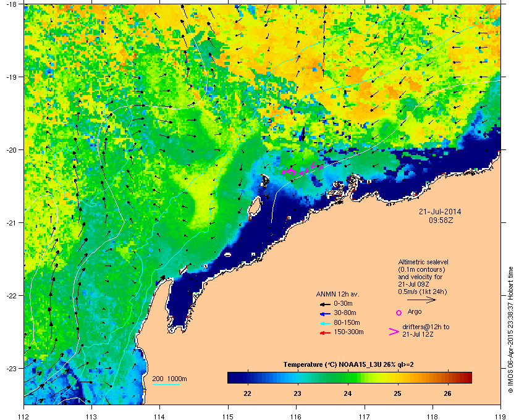Click the red 150-300m legend arrow
The width and height of the screenshot is (519, 420).
tap(325, 333)
